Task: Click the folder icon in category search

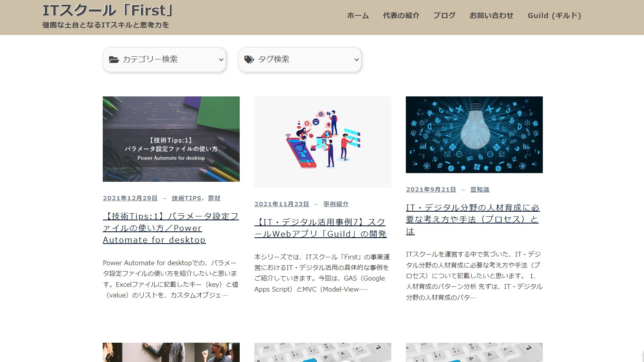Action: [114, 59]
